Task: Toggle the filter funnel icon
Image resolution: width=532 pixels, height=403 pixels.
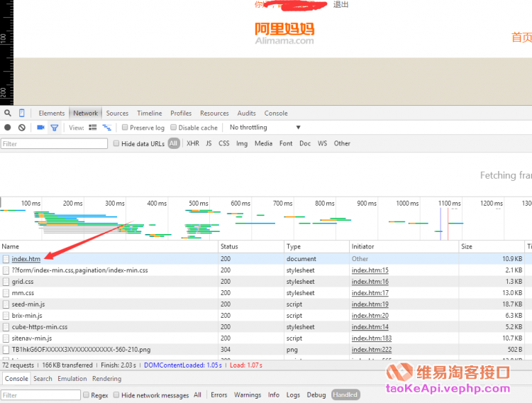Action: pyautogui.click(x=55, y=128)
